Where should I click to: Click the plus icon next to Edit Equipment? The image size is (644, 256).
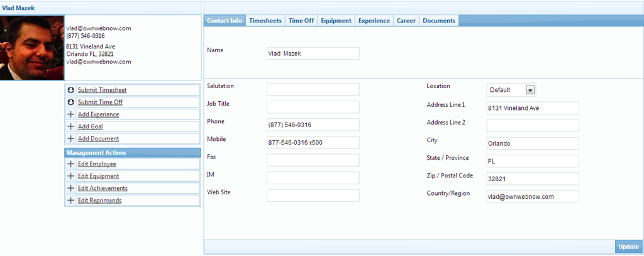point(71,176)
